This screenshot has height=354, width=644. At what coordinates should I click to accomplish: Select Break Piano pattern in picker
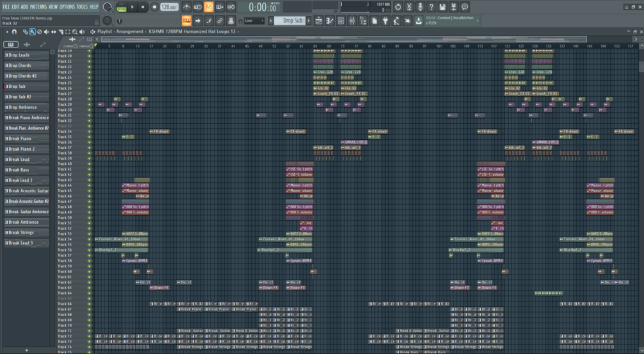pyautogui.click(x=26, y=139)
